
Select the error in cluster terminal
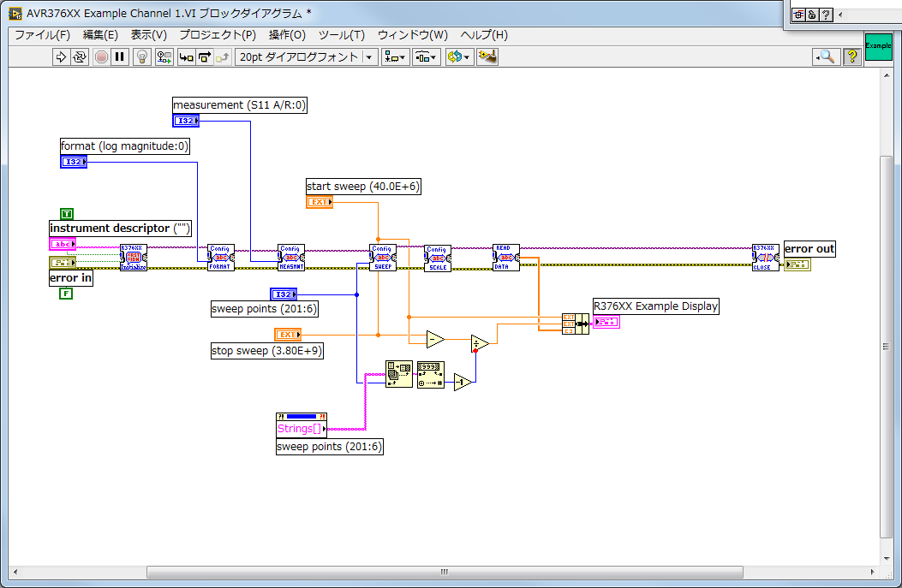pos(63,263)
